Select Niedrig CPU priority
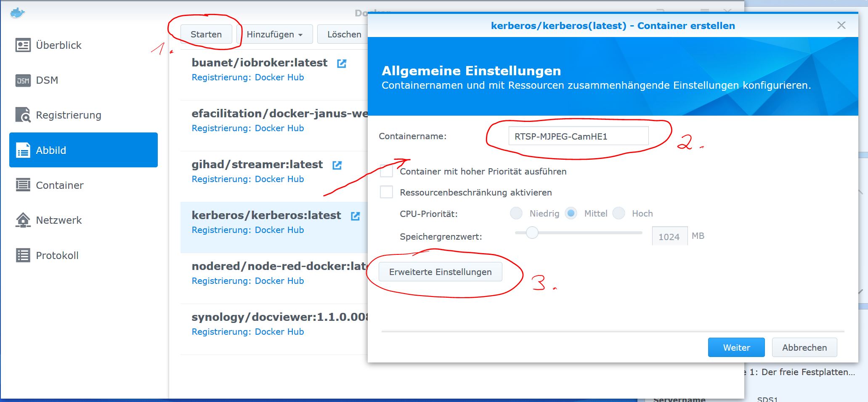868x402 pixels. (516, 213)
